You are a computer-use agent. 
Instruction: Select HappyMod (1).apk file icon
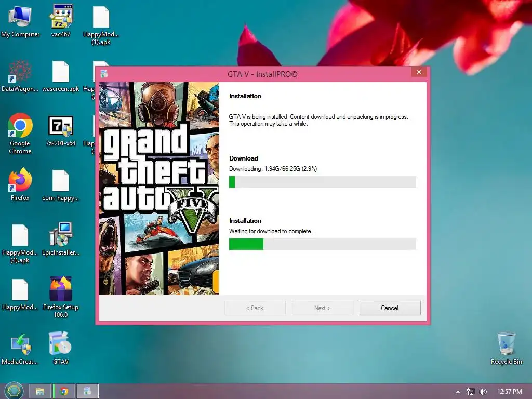pos(101,25)
